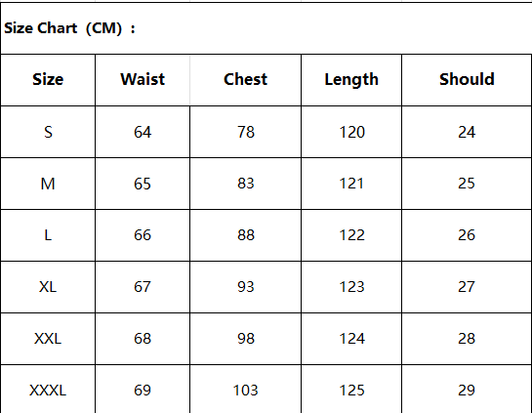Select the shoulder value 27
The image size is (532, 413).
coord(467,287)
